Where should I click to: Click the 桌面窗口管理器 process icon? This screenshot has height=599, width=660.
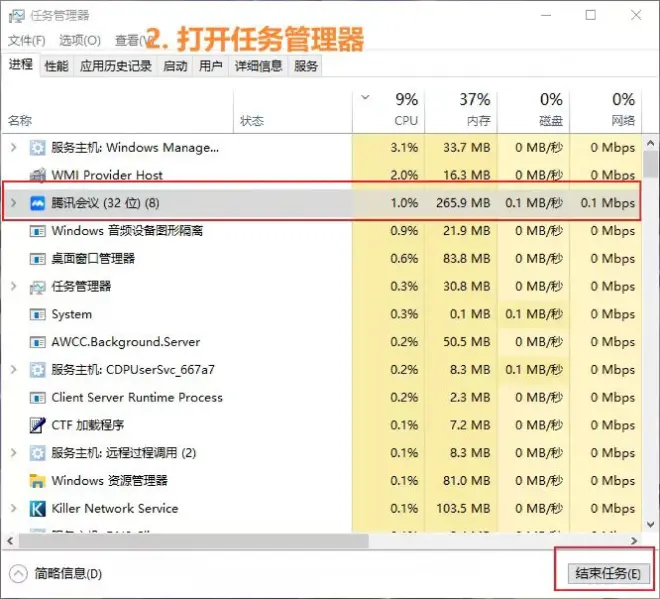click(x=37, y=259)
